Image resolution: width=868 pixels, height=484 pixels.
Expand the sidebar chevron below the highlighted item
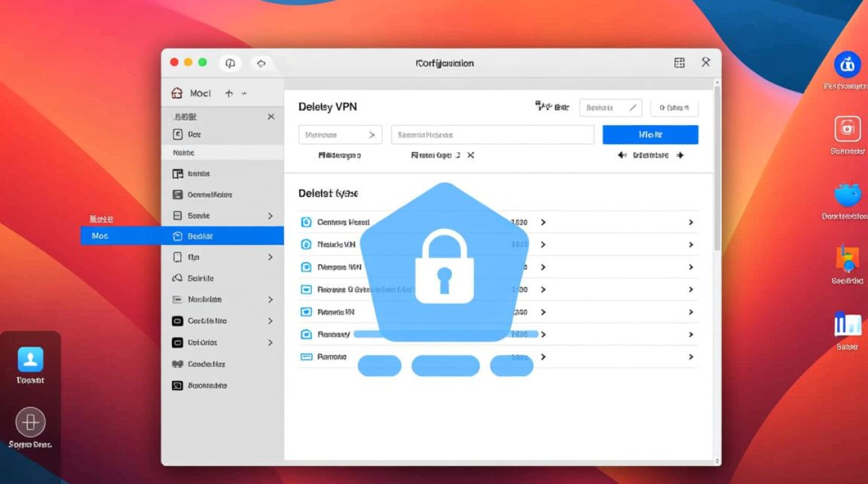(270, 257)
